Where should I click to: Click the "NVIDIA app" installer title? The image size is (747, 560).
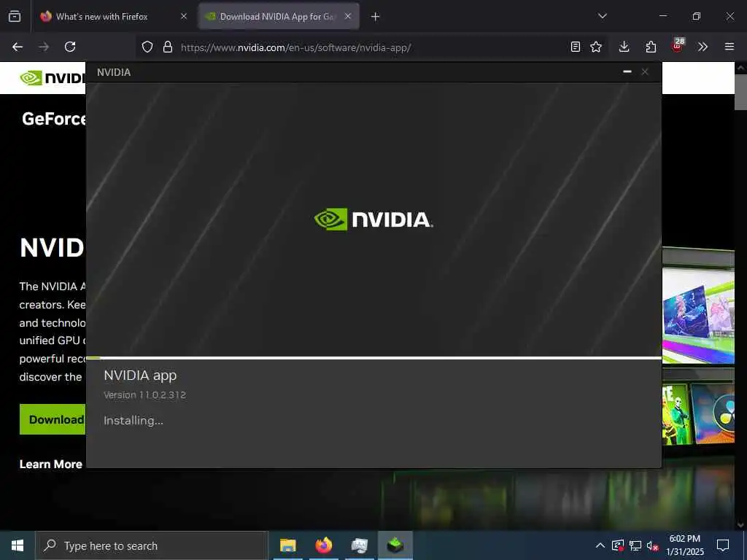coord(140,376)
